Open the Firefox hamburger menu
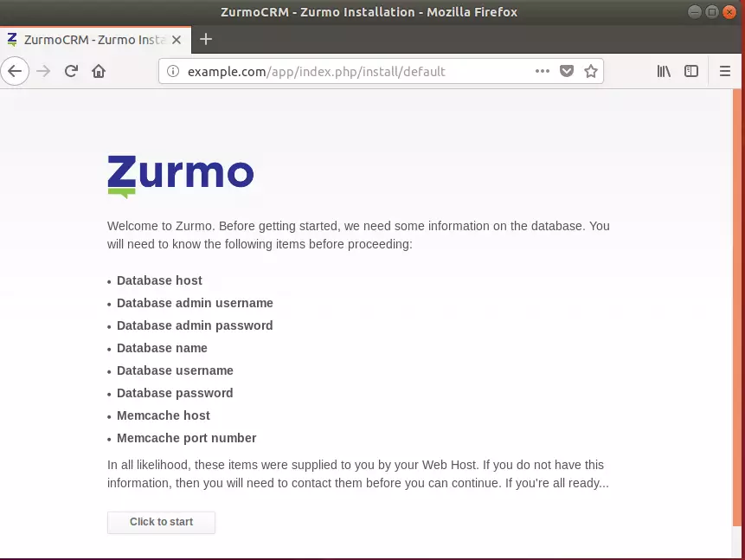Viewport: 745px width, 560px height. [725, 71]
